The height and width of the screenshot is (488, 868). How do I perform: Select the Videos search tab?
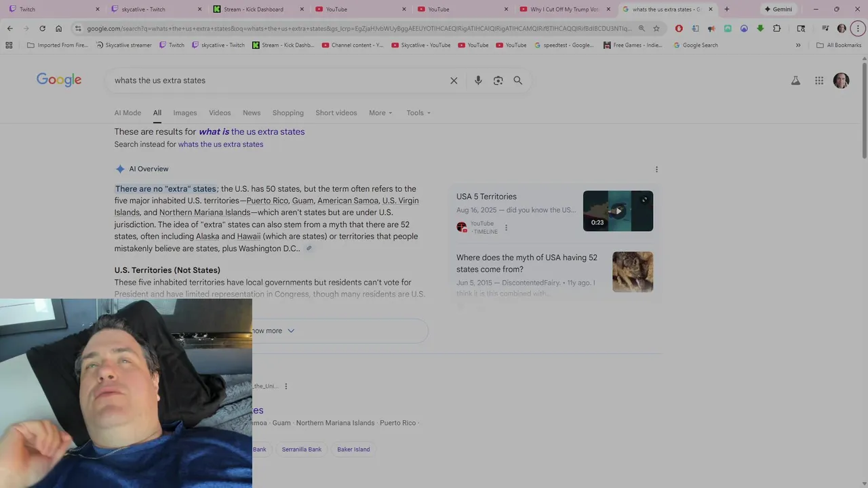click(220, 113)
